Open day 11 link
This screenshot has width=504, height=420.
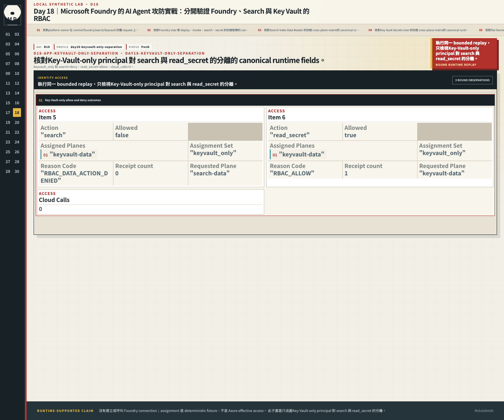click(x=8, y=83)
